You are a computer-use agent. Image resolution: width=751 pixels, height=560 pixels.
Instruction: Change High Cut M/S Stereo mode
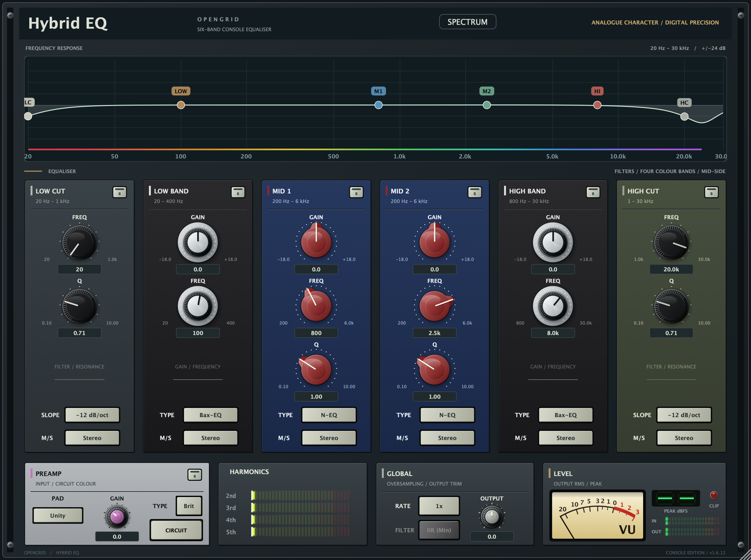click(684, 437)
